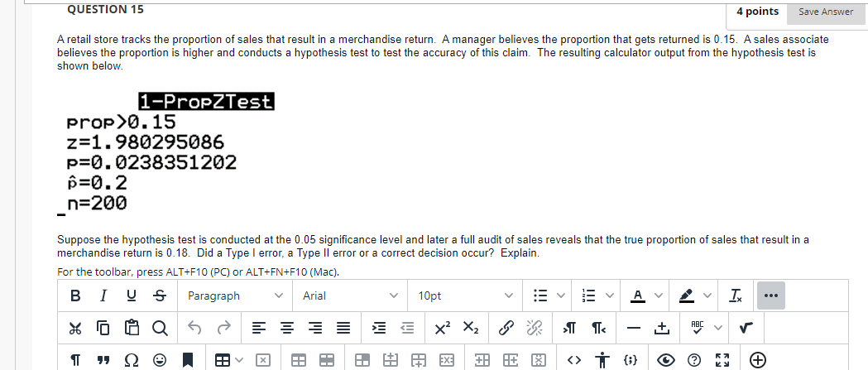
Task: Delete the table row
Action: point(446,361)
